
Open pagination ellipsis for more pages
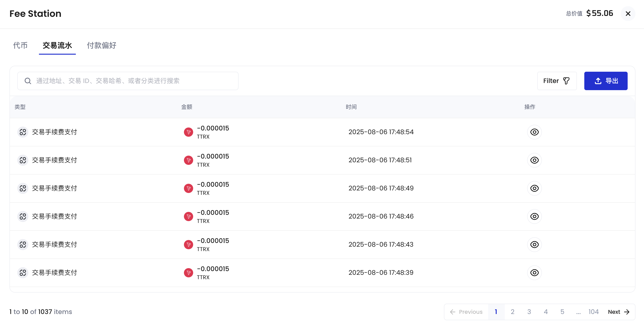(x=578, y=312)
